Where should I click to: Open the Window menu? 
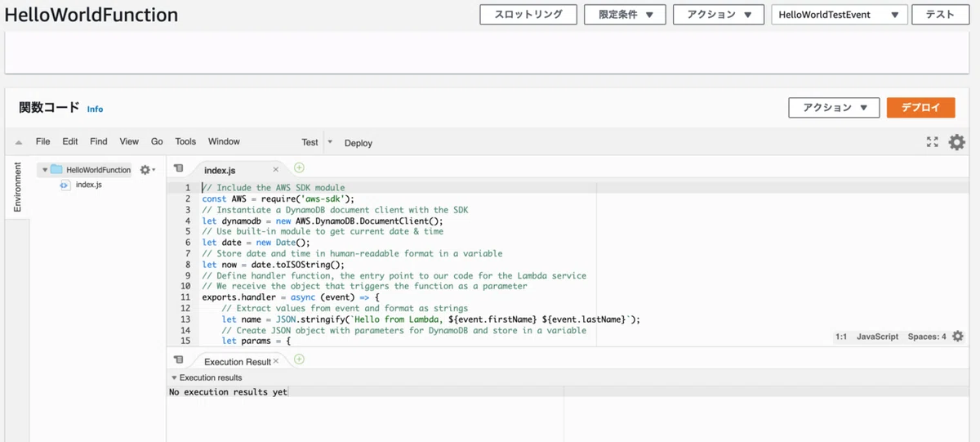224,141
